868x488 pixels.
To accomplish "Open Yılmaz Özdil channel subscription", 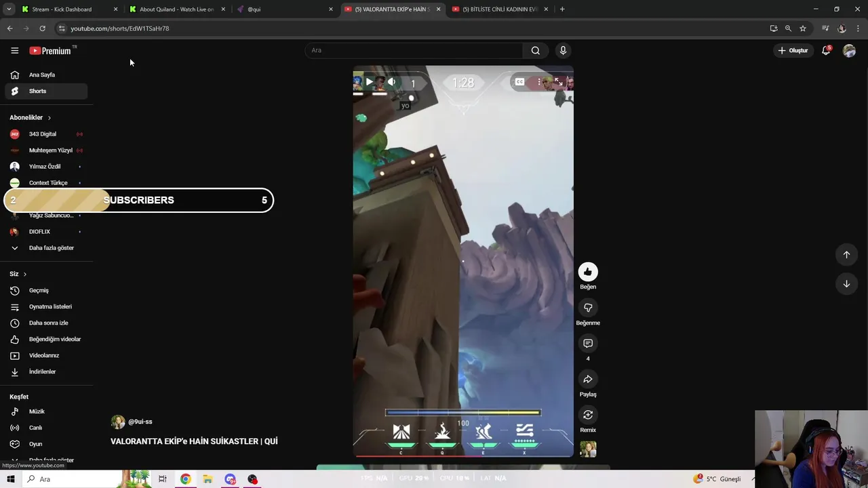I will click(x=46, y=167).
